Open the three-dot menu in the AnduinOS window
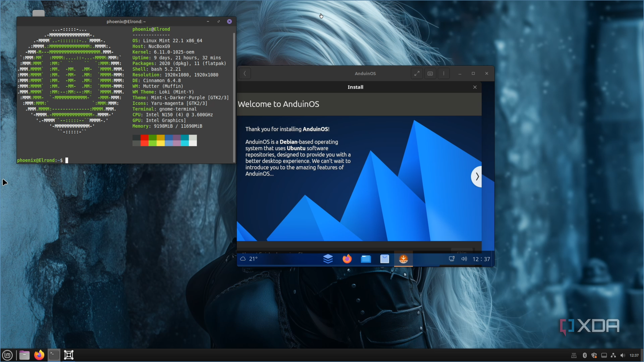 (x=444, y=73)
